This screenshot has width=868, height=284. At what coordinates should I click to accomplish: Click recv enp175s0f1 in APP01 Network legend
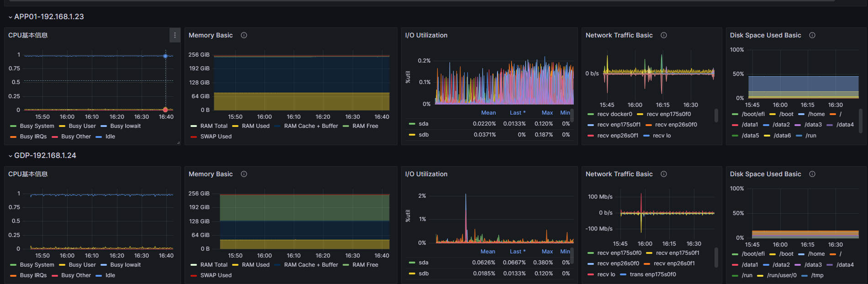619,125
